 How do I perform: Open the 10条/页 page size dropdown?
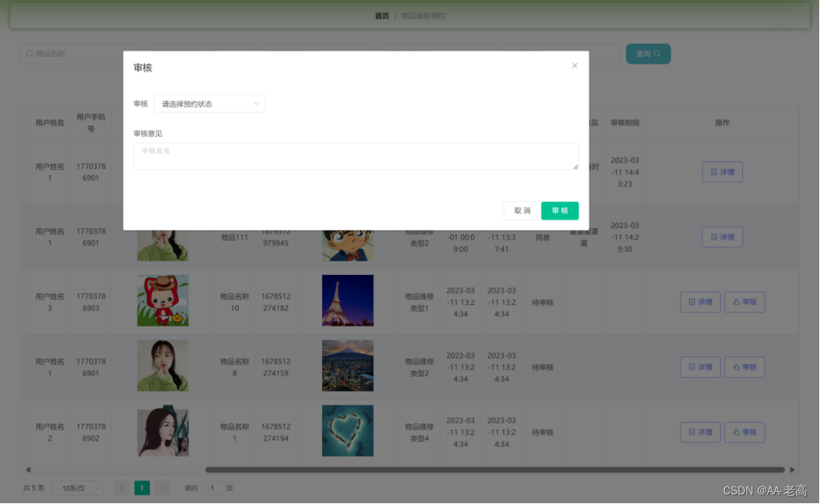point(79,488)
